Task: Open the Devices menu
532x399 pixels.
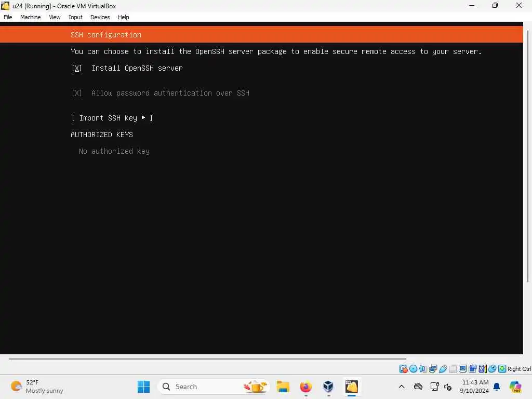Action: [100, 17]
